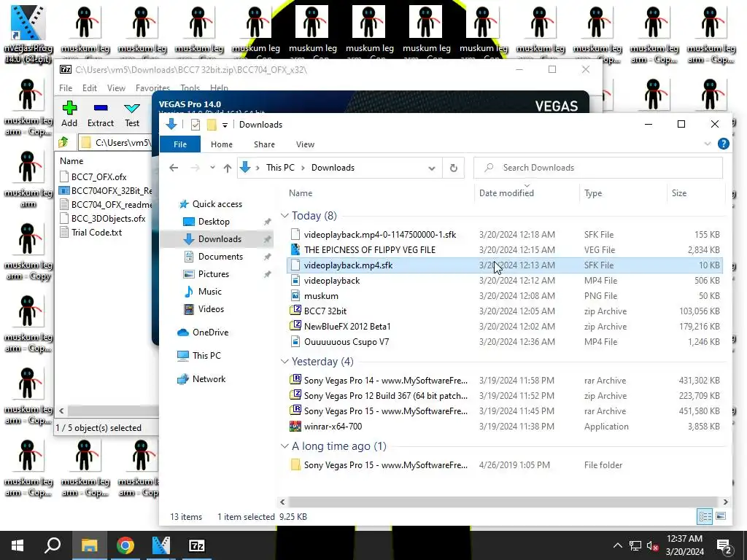
Task: Select Documents in navigation pane
Action: click(x=220, y=257)
